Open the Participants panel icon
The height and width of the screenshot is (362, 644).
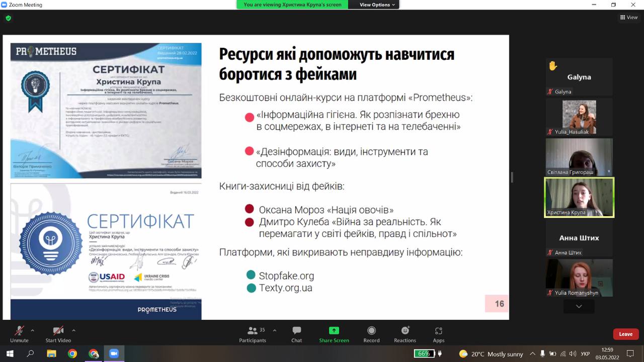(253, 331)
